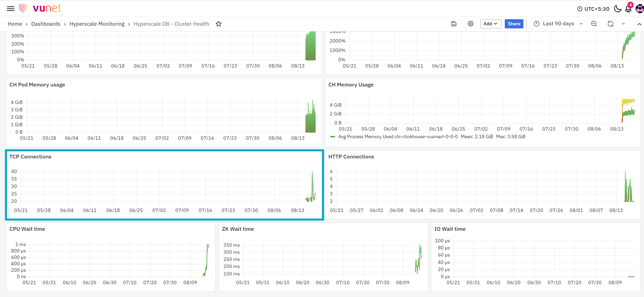Click the vunet logo
This screenshot has height=297, width=644.
pyautogui.click(x=40, y=8)
